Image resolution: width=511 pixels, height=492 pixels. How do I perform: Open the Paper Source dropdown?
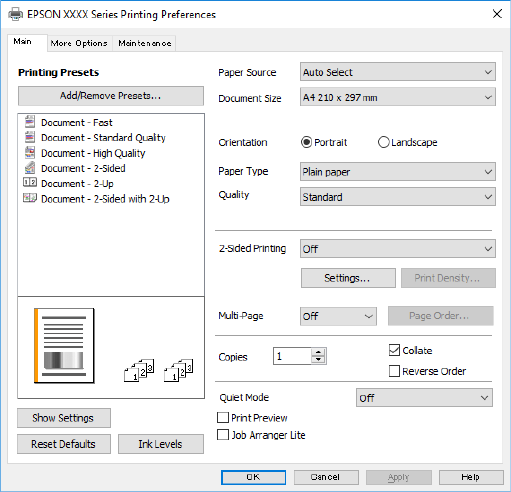398,72
